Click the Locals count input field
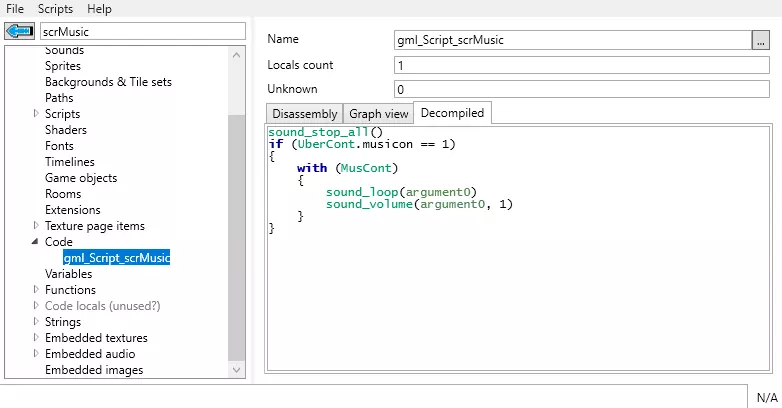Screen dimensions: 782x408 point(582,65)
